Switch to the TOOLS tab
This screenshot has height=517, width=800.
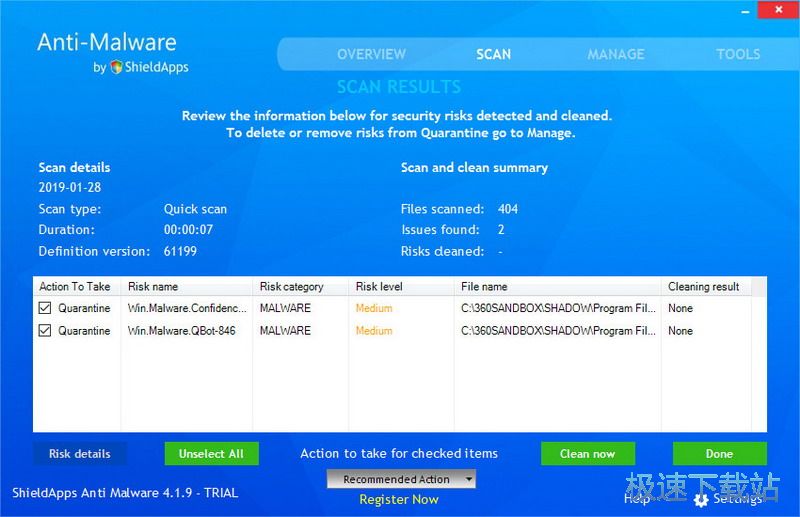738,54
